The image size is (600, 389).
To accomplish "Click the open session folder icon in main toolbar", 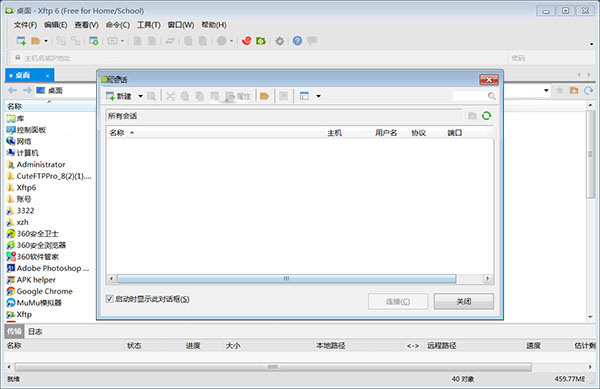I will coord(36,41).
